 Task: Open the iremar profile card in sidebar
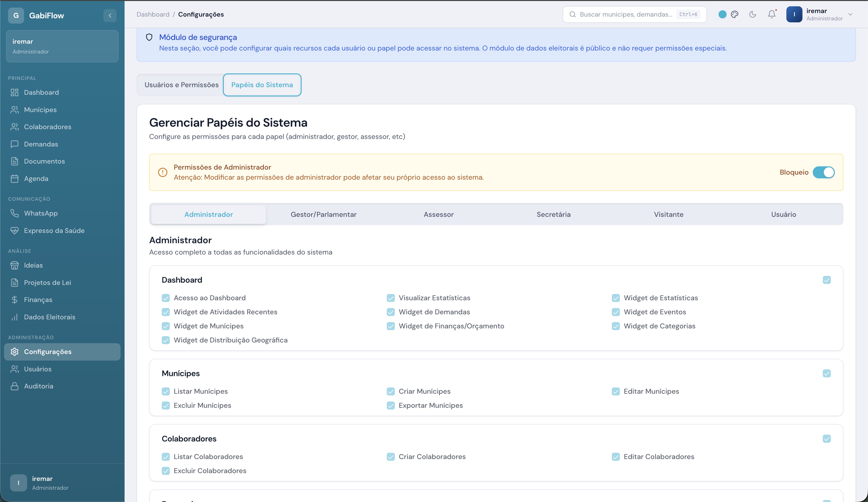tap(62, 46)
